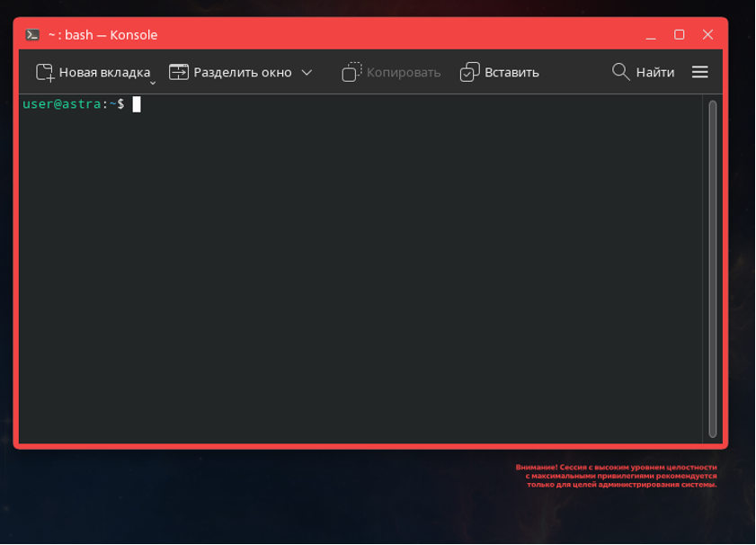Select the Найти text label

[654, 72]
